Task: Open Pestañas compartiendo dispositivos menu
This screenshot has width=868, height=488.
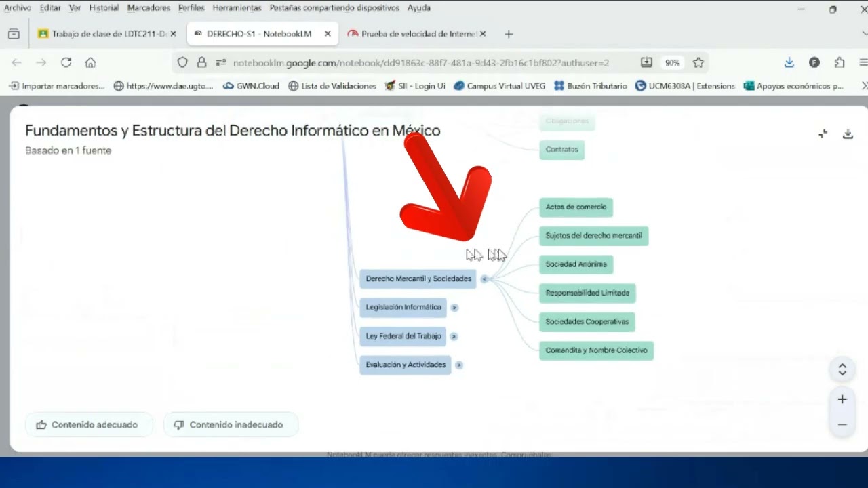Action: tap(334, 8)
